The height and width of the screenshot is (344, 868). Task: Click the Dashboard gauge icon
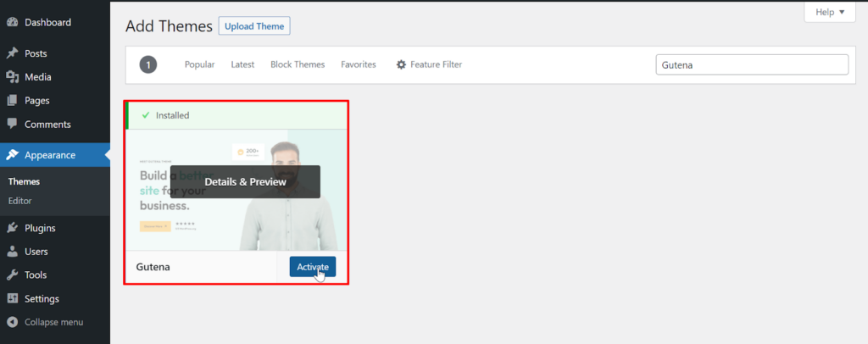(12, 23)
